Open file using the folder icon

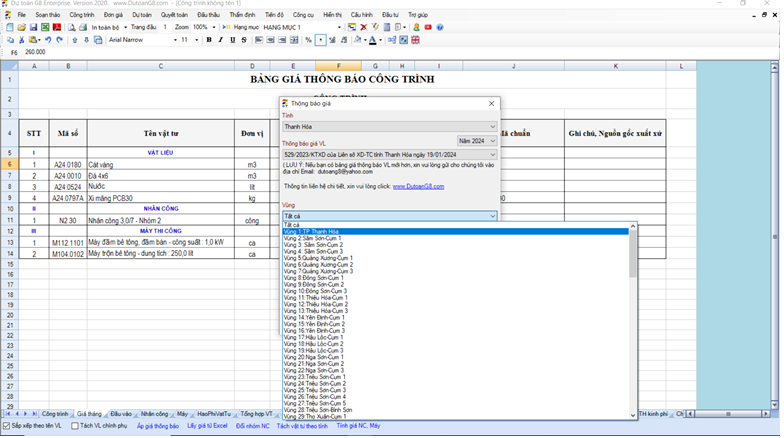pos(22,28)
